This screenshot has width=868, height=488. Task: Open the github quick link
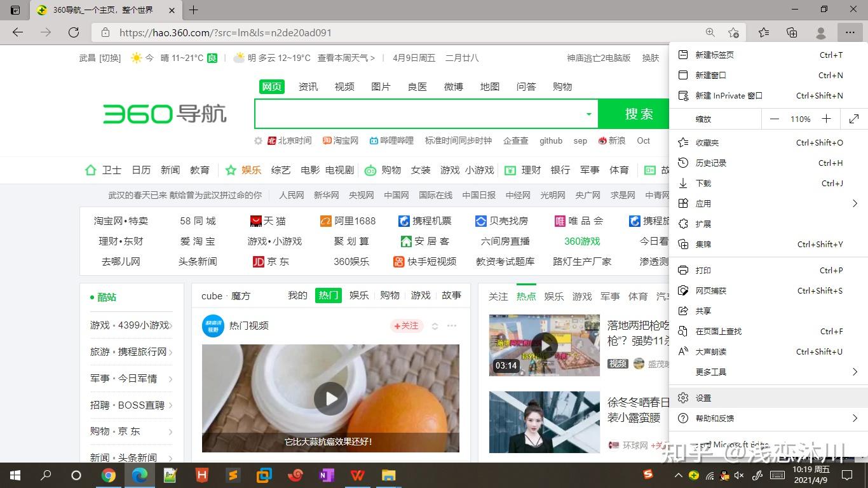tap(551, 141)
